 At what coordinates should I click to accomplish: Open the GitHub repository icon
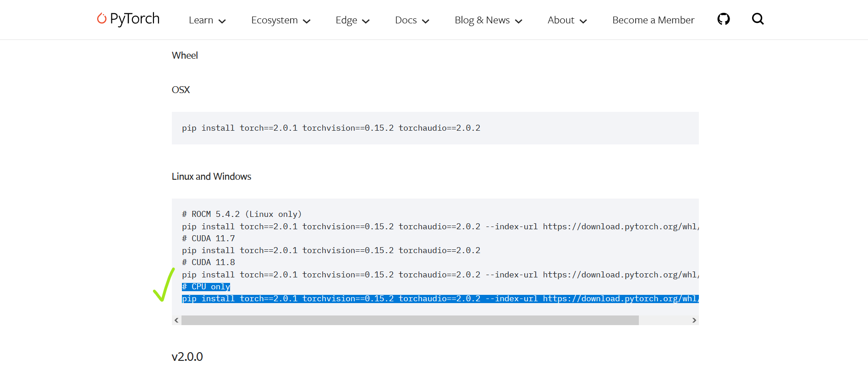click(723, 19)
